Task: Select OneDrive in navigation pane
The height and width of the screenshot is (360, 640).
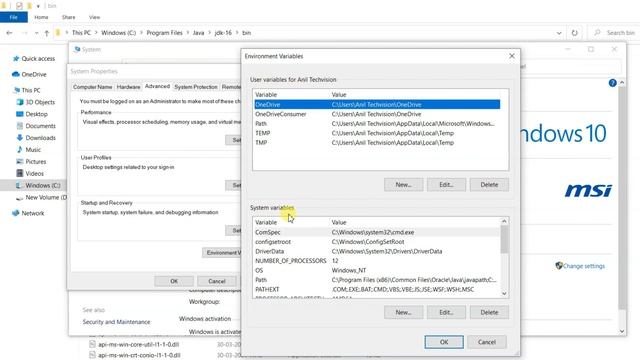Action: click(34, 74)
